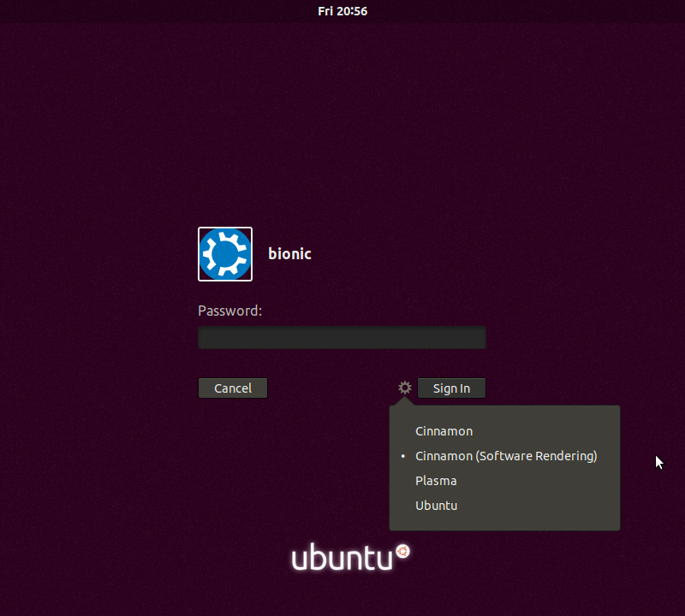Image resolution: width=685 pixels, height=616 pixels.
Task: Click the Cancel button
Action: 232,388
